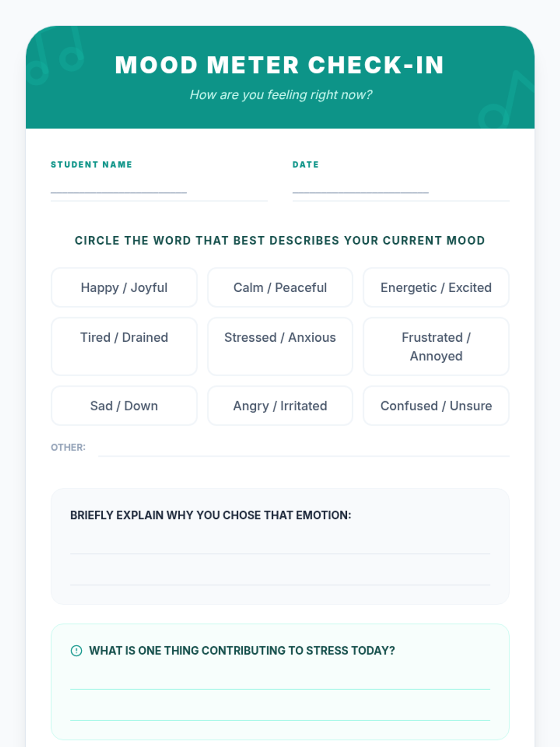Viewport: 560px width, 747px height.
Task: Select the Happy / Joyful mood option
Action: coord(124,288)
